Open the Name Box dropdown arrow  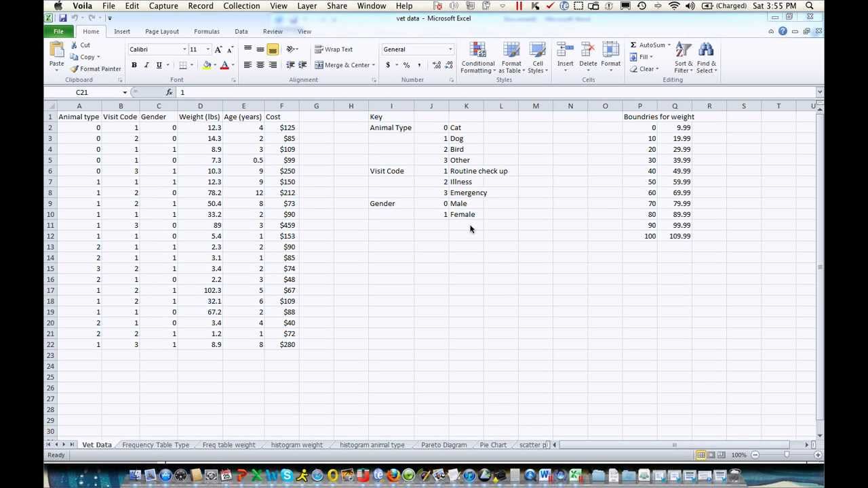pyautogui.click(x=125, y=92)
